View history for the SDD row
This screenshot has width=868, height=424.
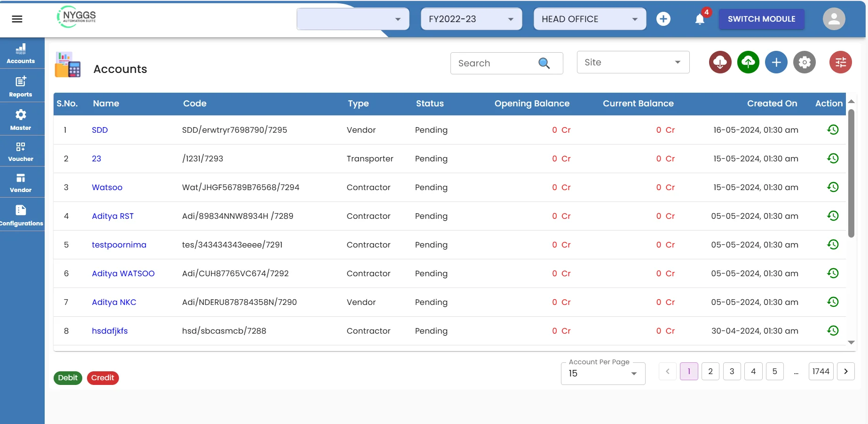click(833, 129)
